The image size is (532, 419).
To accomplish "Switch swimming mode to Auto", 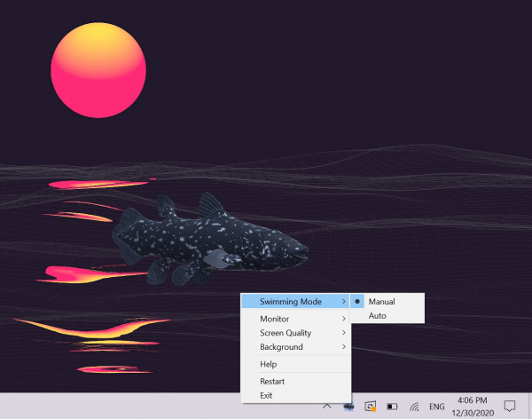I will tap(387, 316).
